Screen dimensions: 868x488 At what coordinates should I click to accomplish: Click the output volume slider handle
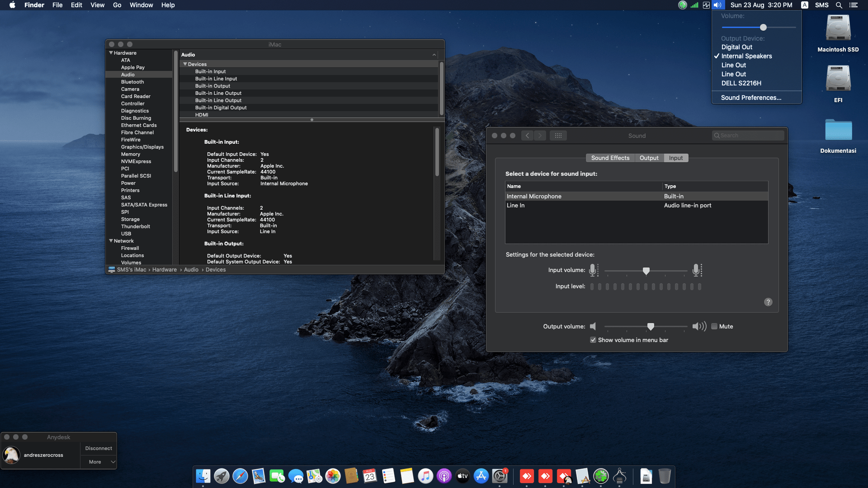click(651, 326)
